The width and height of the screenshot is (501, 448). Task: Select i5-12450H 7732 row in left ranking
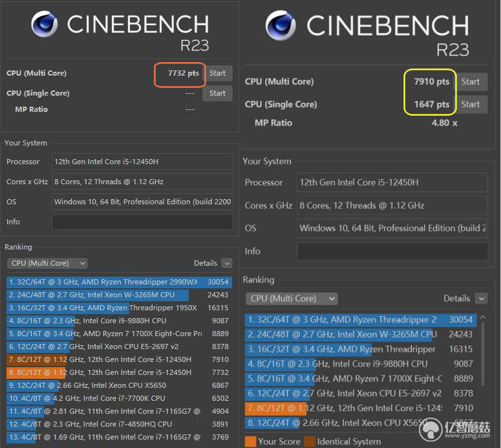point(119,372)
